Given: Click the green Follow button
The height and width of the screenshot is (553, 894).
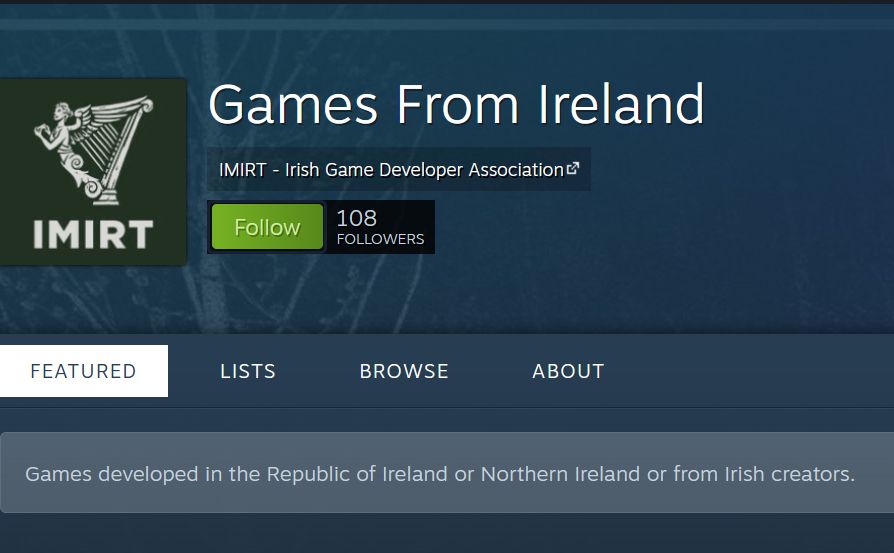Looking at the screenshot, I should point(267,227).
